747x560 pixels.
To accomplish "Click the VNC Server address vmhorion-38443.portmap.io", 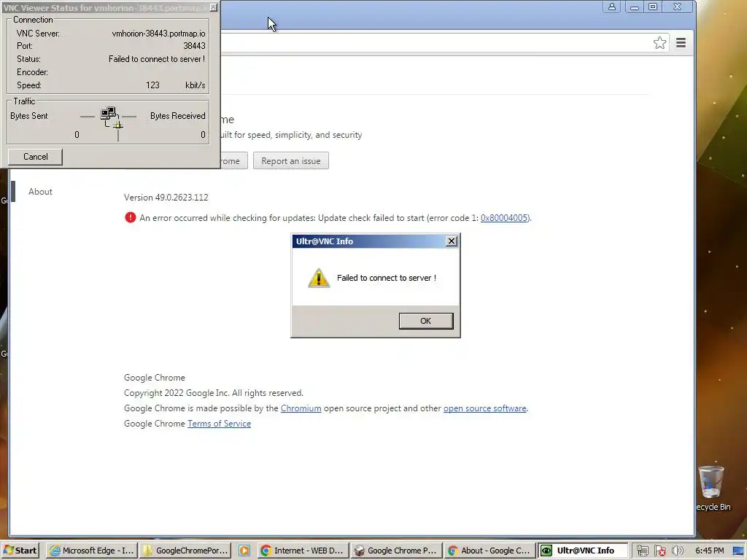I will point(158,34).
